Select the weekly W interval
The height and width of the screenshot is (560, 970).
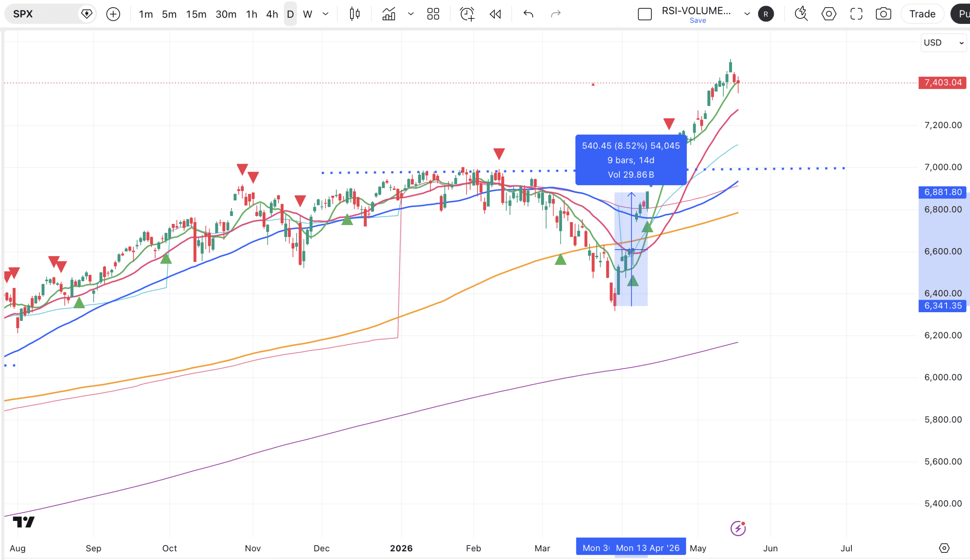(307, 14)
